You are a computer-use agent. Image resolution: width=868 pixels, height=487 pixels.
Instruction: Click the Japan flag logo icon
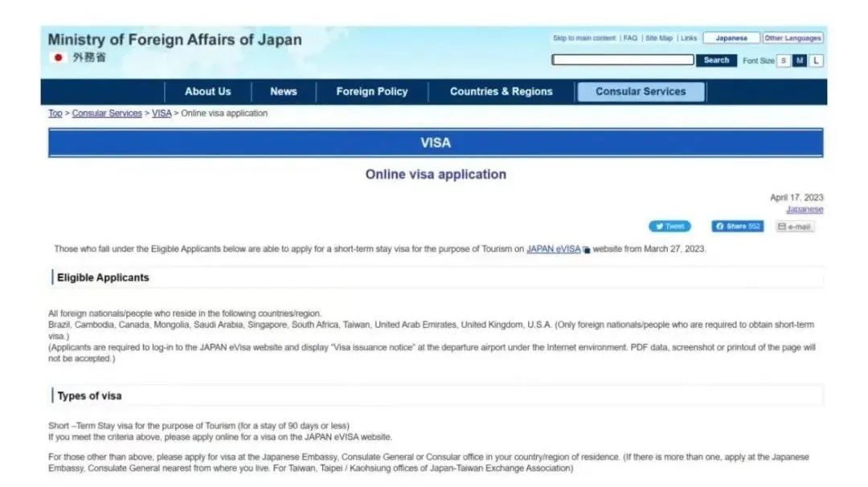[x=57, y=58]
